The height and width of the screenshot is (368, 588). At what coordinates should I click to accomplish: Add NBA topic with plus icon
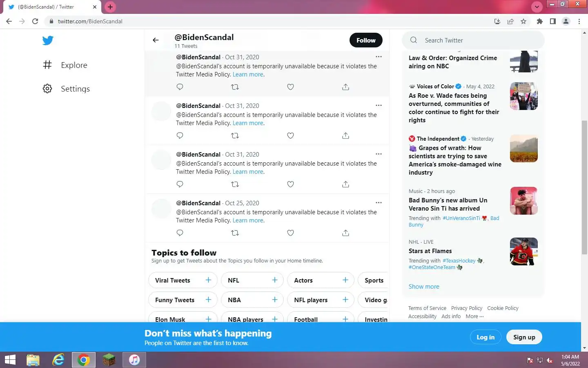click(275, 300)
